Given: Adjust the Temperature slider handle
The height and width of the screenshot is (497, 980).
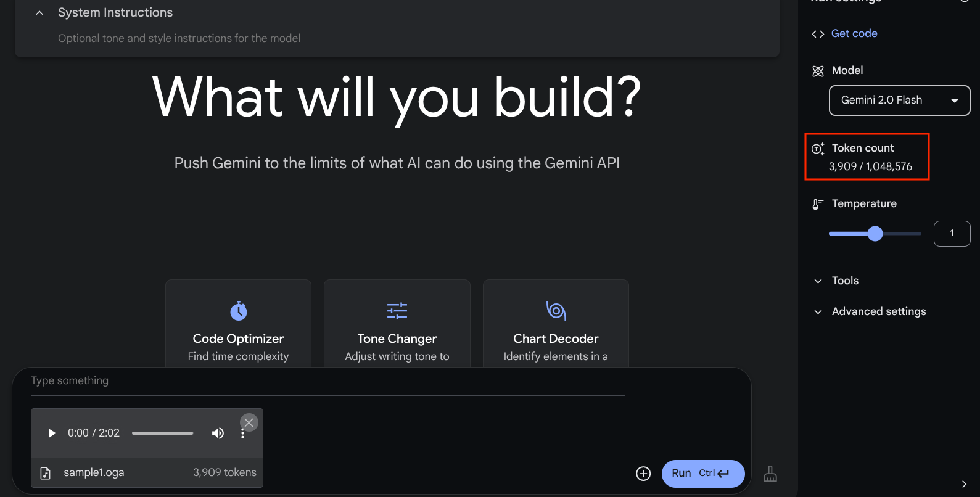Looking at the screenshot, I should tap(875, 234).
